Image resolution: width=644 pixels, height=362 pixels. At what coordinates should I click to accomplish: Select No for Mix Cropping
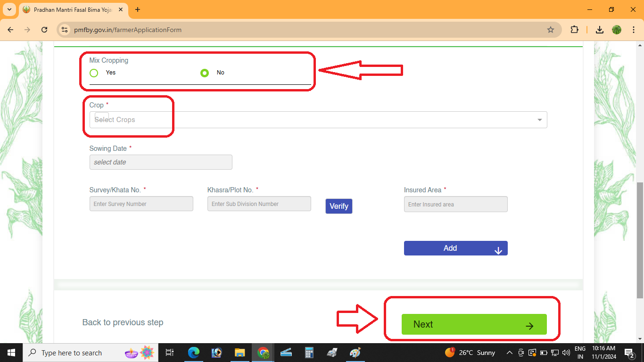(205, 73)
